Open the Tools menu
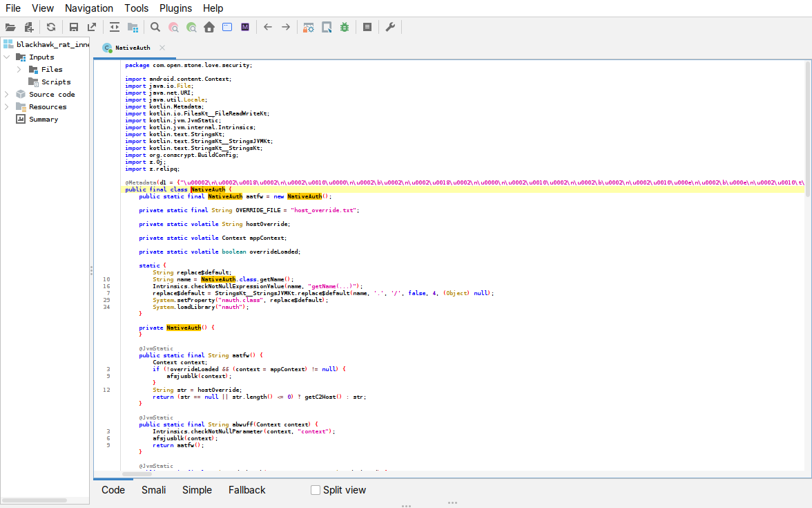Image resolution: width=812 pixels, height=508 pixels. [136, 8]
